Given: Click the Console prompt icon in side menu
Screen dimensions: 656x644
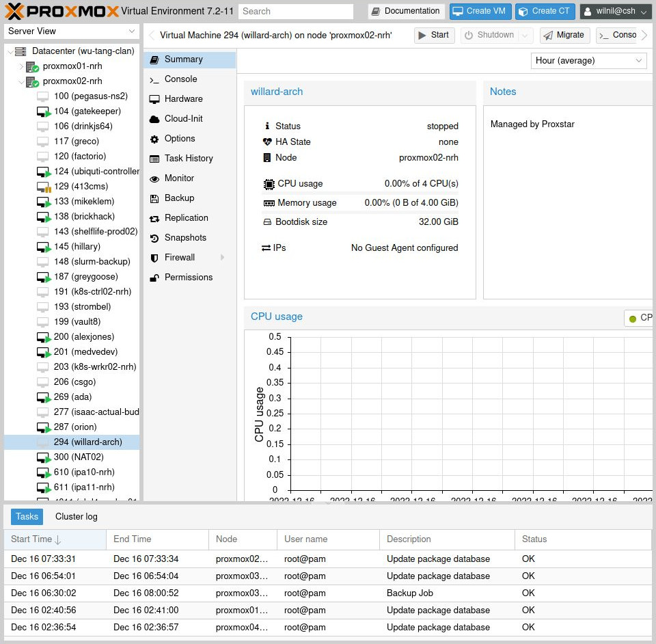Looking at the screenshot, I should tap(154, 80).
